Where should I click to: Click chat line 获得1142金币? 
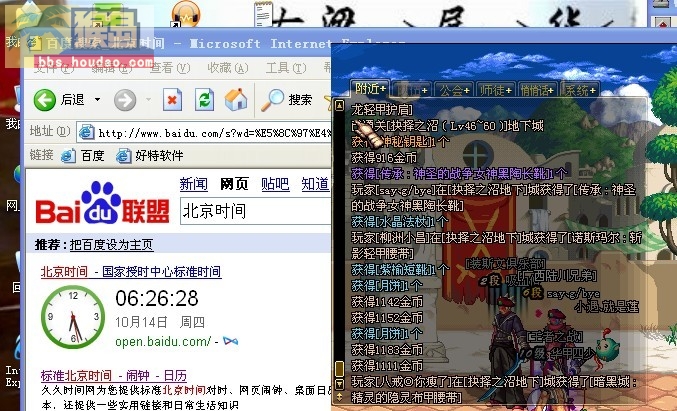(387, 301)
